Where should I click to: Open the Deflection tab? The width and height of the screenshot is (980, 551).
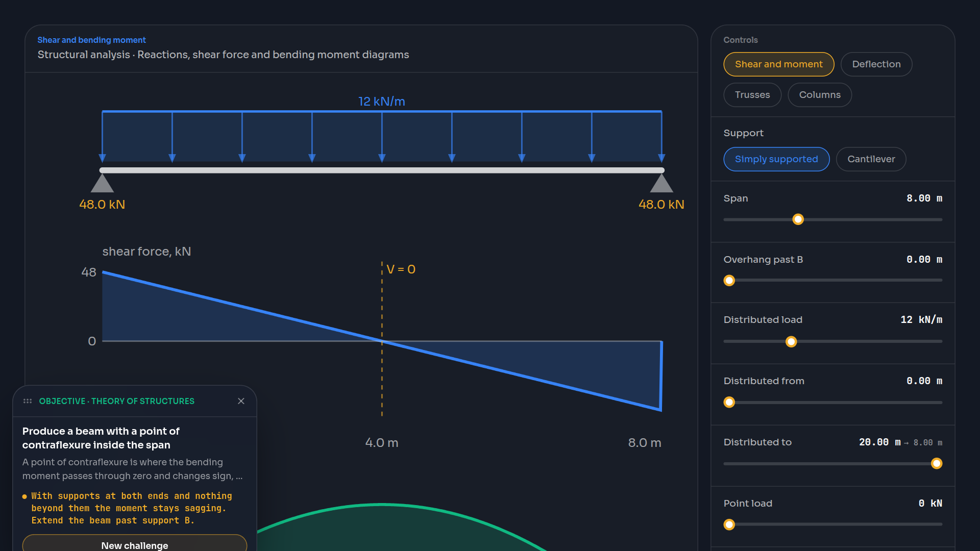[876, 64]
